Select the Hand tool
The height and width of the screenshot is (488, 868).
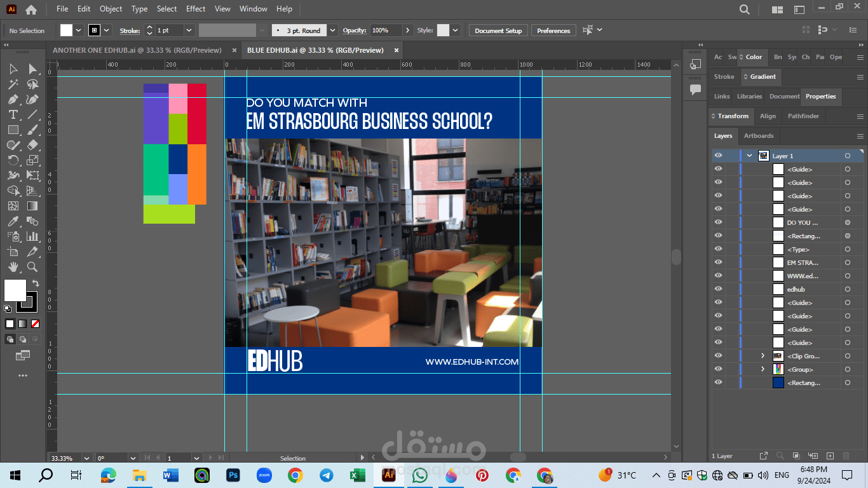click(x=13, y=267)
